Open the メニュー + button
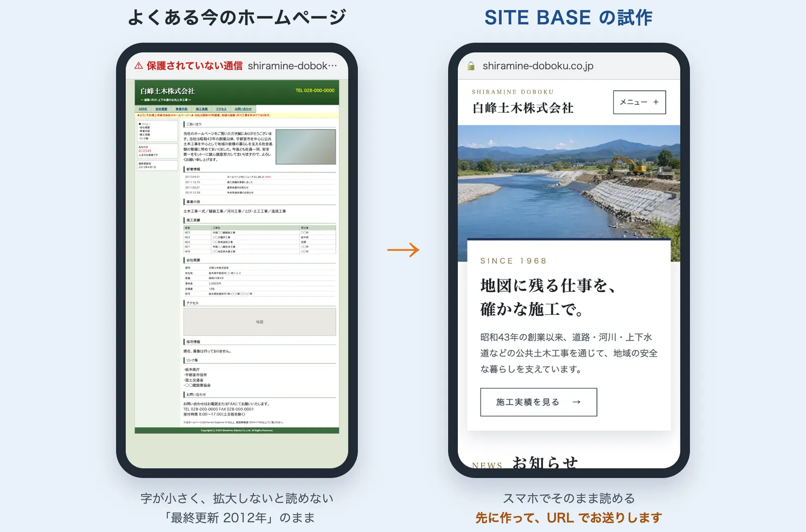806x532 pixels. [639, 102]
